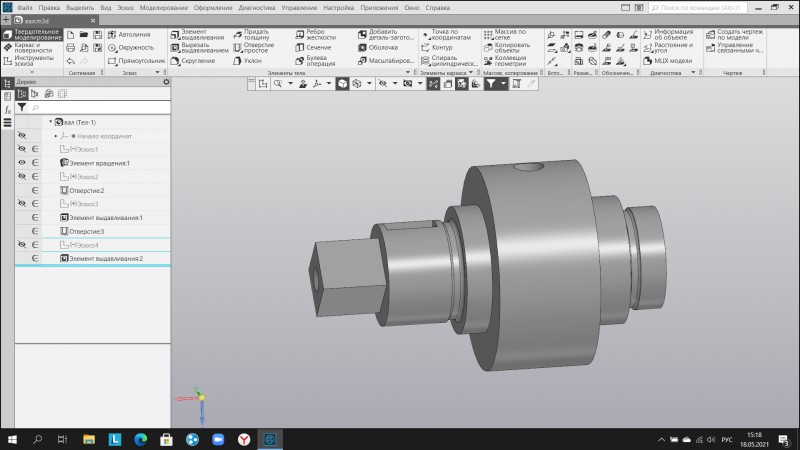This screenshot has width=800, height=450.
Task: Expand the Диагностика panel dropdown
Action: (x=693, y=72)
